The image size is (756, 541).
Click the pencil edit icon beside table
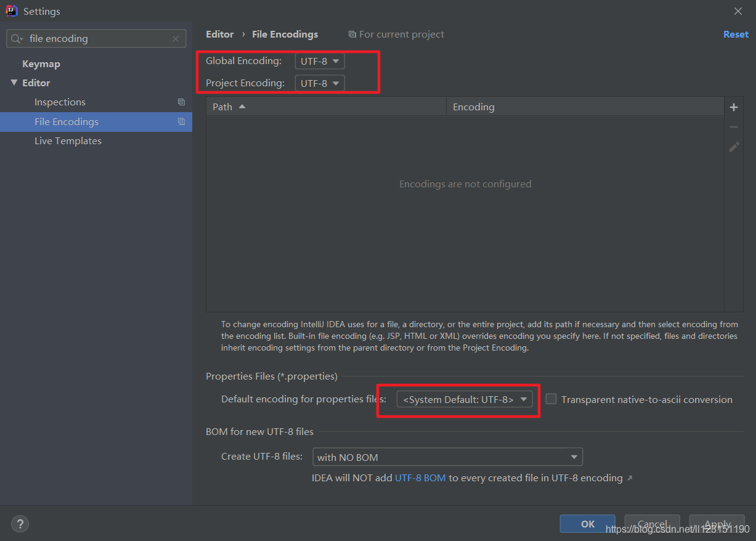click(x=734, y=147)
